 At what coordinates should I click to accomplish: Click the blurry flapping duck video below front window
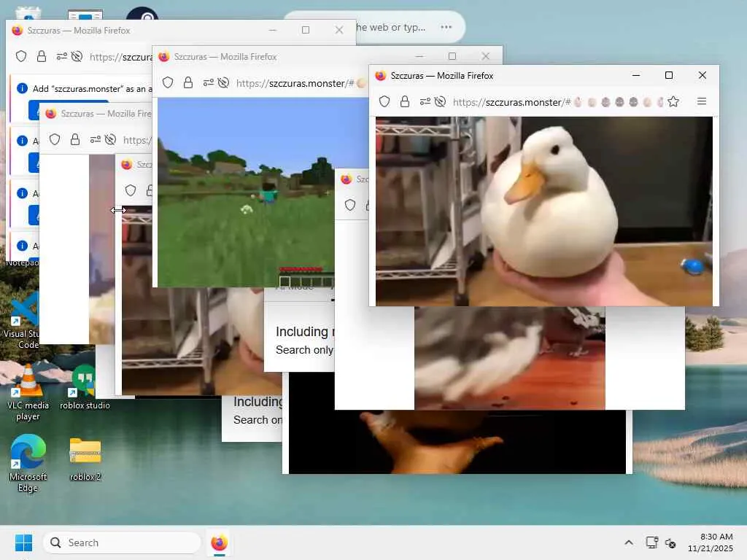[x=510, y=357]
